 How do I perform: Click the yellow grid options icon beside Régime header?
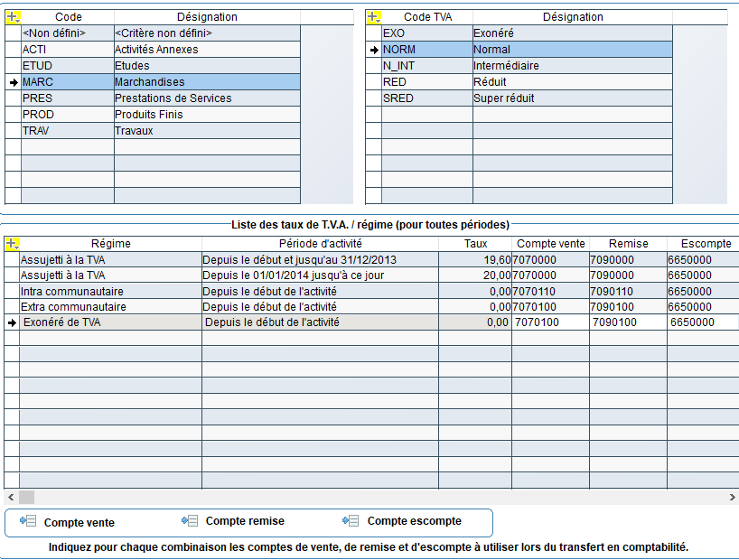pos(12,244)
